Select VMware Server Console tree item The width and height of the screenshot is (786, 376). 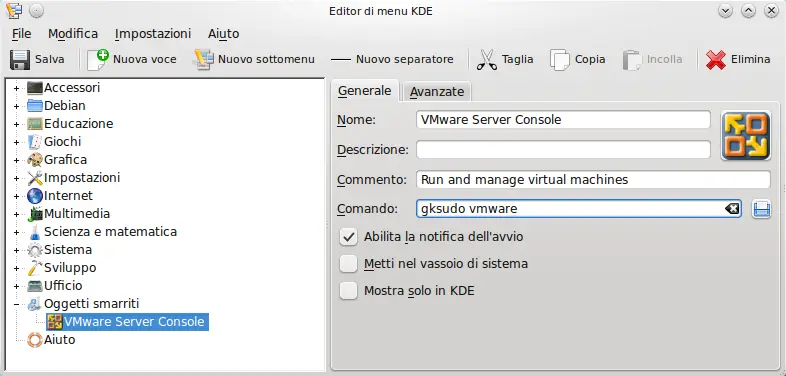click(127, 322)
